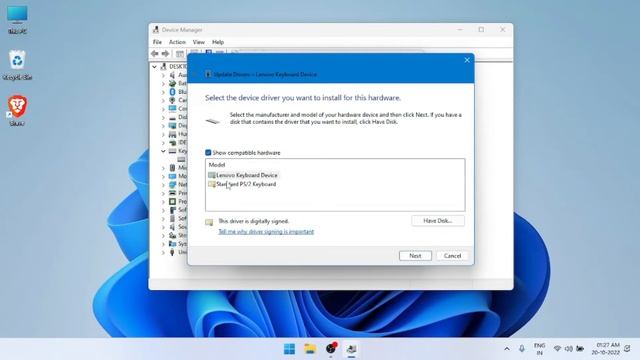
Task: Click the Monitors category icon
Action: pyautogui.click(x=172, y=176)
